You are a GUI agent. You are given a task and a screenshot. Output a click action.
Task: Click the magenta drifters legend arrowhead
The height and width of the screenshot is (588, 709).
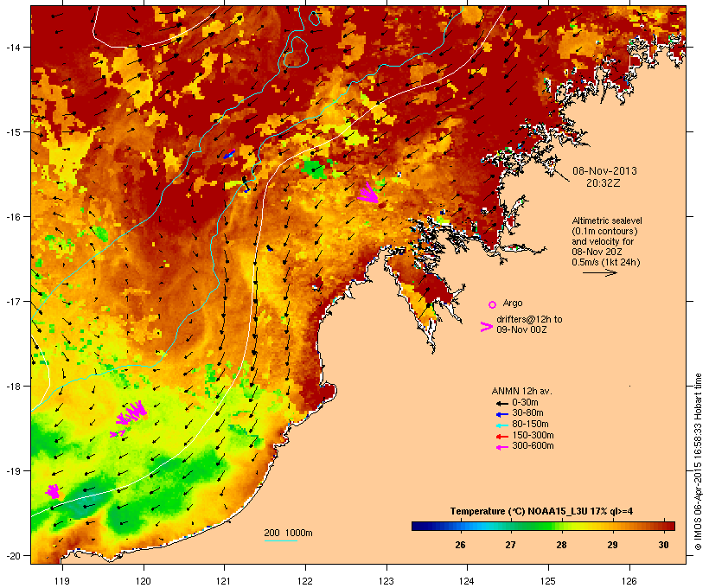pos(486,327)
